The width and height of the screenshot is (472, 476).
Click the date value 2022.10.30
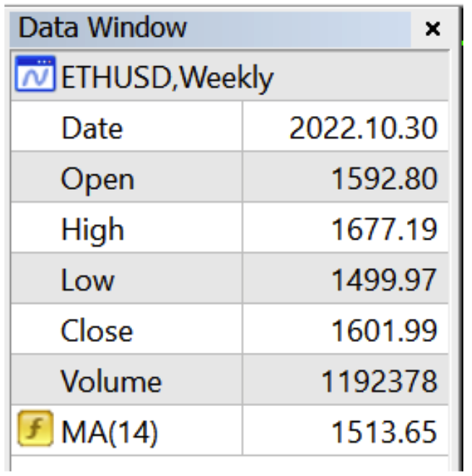[363, 128]
